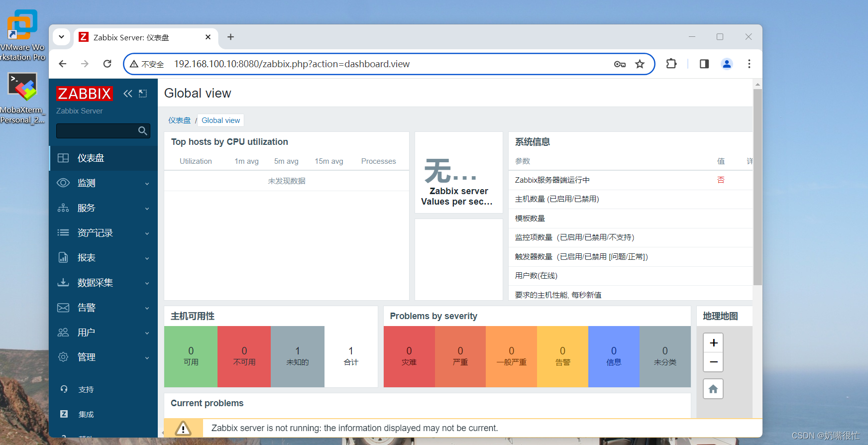This screenshot has width=868, height=445.
Task: Click the chevron arrow beside 监测
Action: (147, 184)
